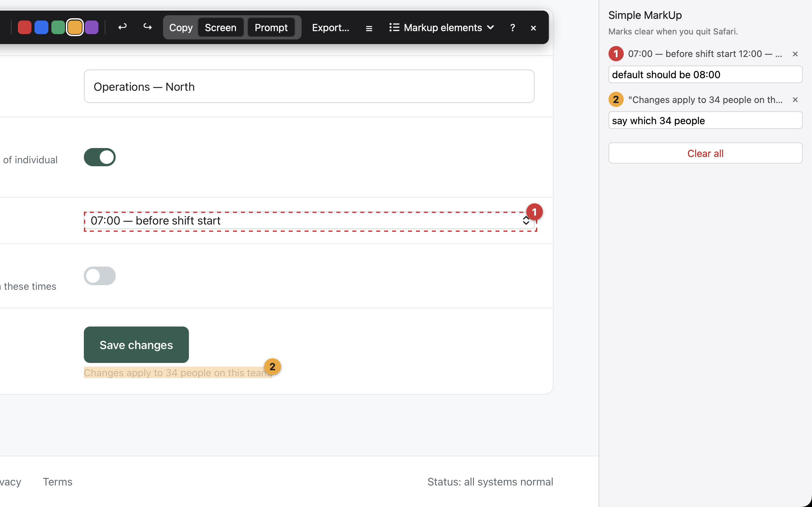This screenshot has width=812, height=507.
Task: Remove markup note 1 from sidebar
Action: click(795, 54)
